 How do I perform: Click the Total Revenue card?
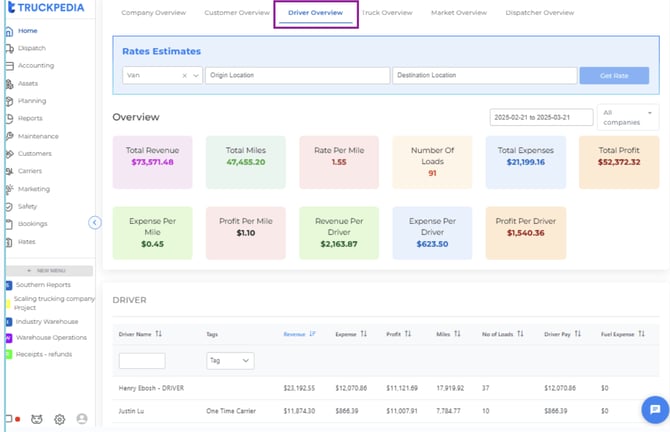153,162
